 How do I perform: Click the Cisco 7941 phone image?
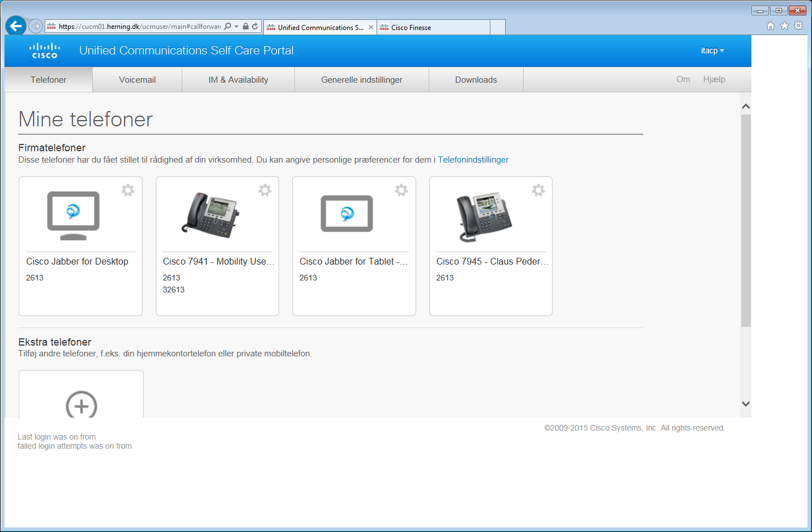pyautogui.click(x=211, y=215)
